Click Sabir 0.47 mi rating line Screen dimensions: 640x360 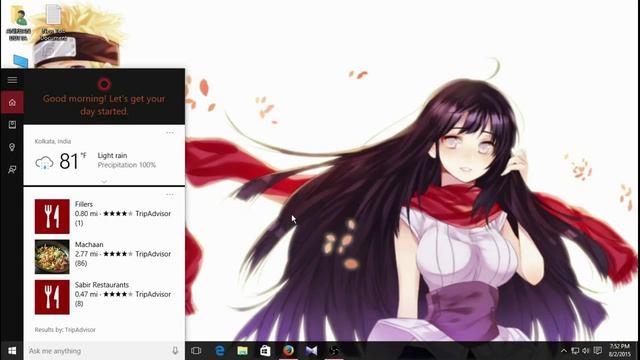tap(123, 294)
